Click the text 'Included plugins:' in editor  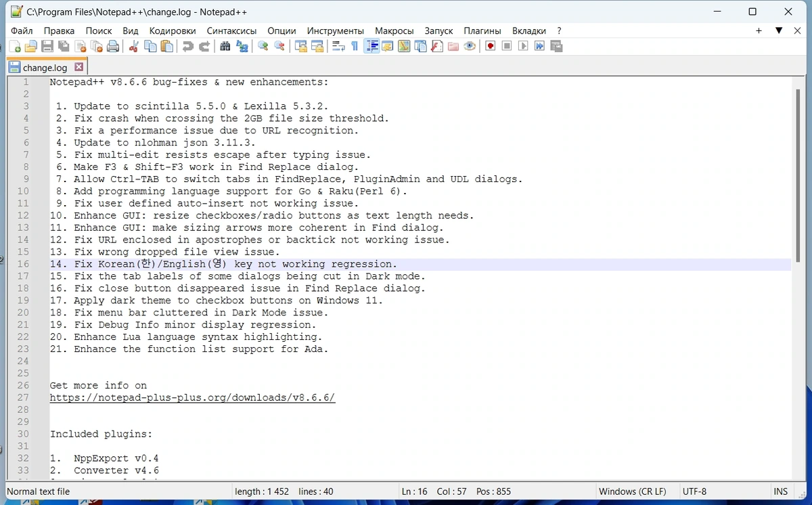click(101, 434)
